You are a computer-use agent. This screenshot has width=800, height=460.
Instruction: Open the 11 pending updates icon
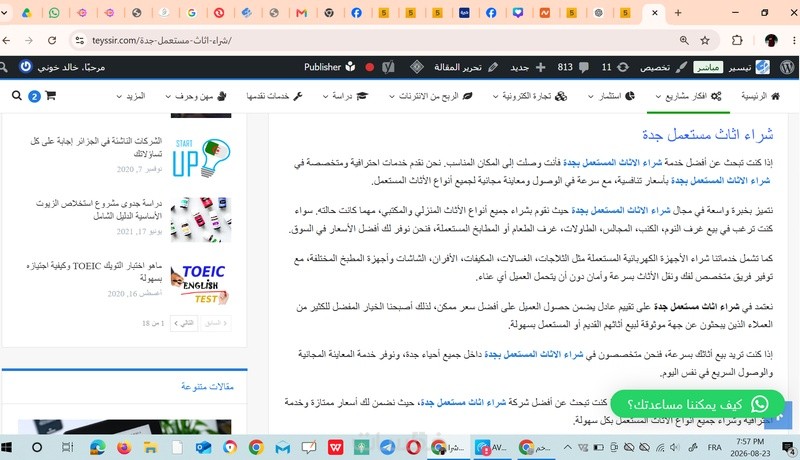click(615, 67)
